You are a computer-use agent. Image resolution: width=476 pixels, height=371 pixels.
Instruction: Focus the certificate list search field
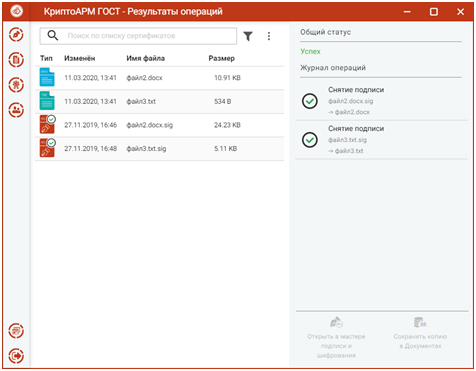tap(138, 36)
